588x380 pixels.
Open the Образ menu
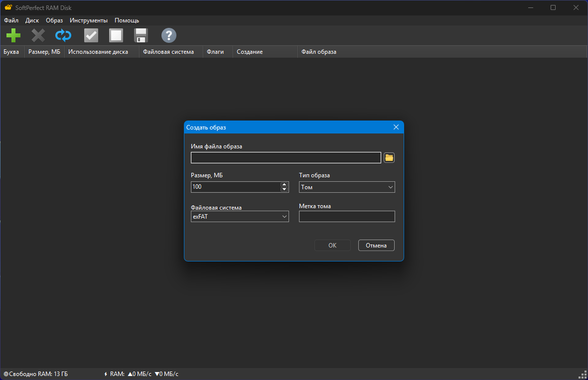point(54,20)
